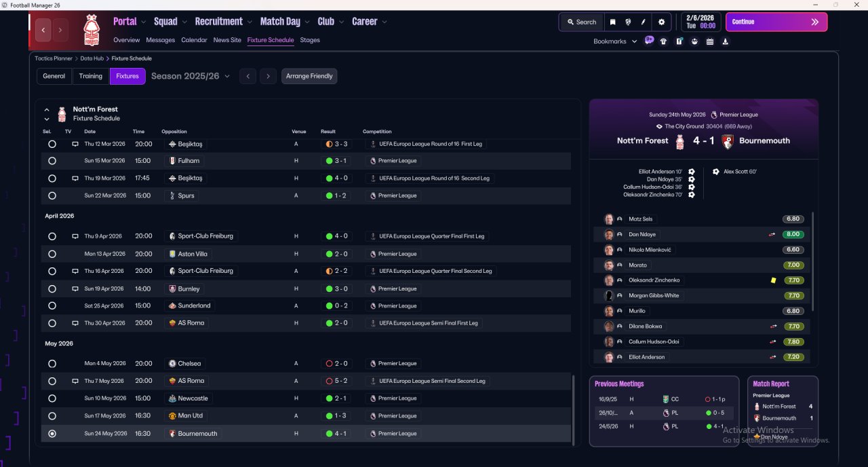Select the Newcastle fixture radio button
Image resolution: width=868 pixels, height=467 pixels.
point(52,398)
